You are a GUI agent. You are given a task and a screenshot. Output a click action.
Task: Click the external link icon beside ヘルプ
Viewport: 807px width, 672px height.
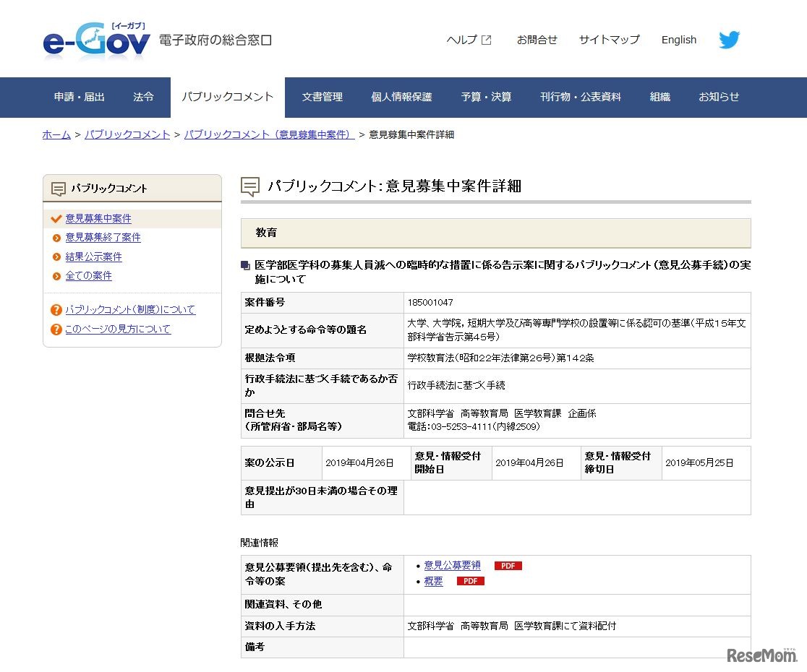click(x=487, y=40)
